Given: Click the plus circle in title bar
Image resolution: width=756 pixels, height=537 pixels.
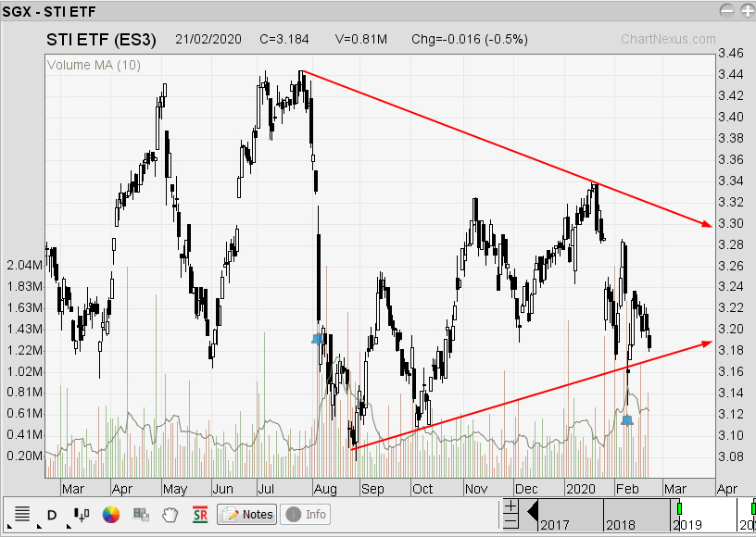Looking at the screenshot, I should click(x=748, y=10).
